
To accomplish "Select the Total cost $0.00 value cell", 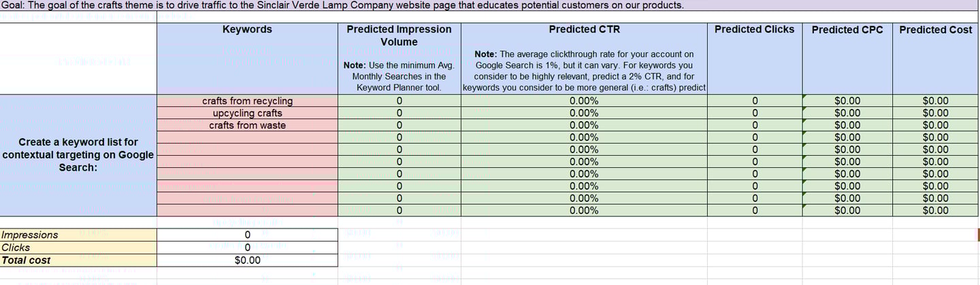I will [x=247, y=260].
